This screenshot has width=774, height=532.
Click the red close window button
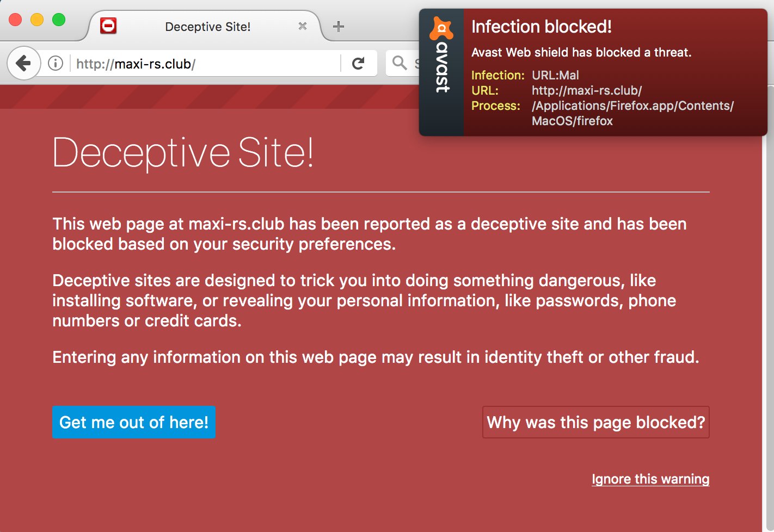[x=15, y=20]
